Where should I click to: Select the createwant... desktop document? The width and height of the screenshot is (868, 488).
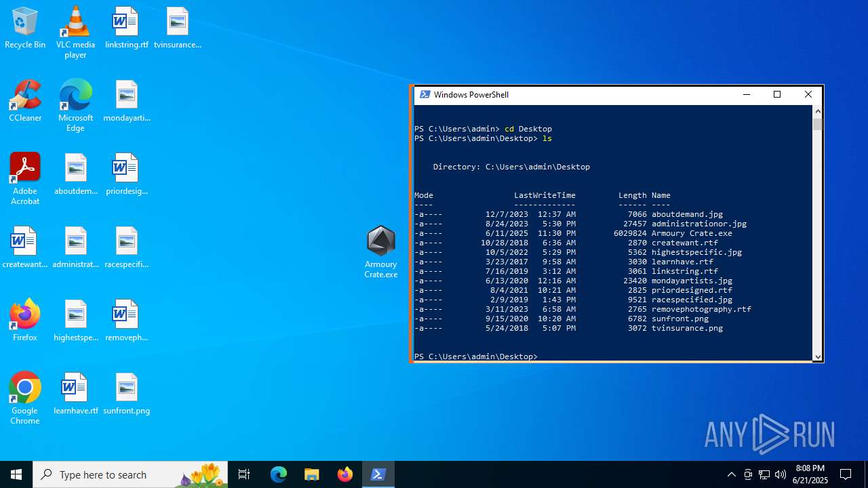[25, 248]
